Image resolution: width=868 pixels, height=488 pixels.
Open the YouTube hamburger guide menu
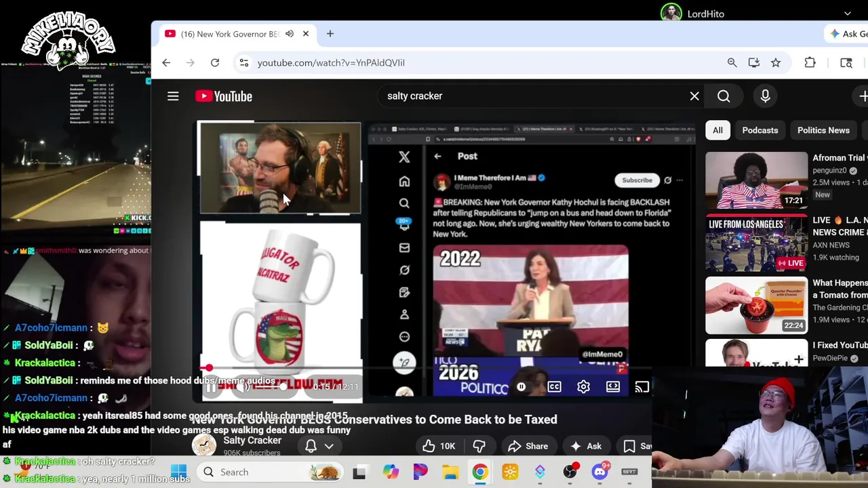click(x=173, y=96)
